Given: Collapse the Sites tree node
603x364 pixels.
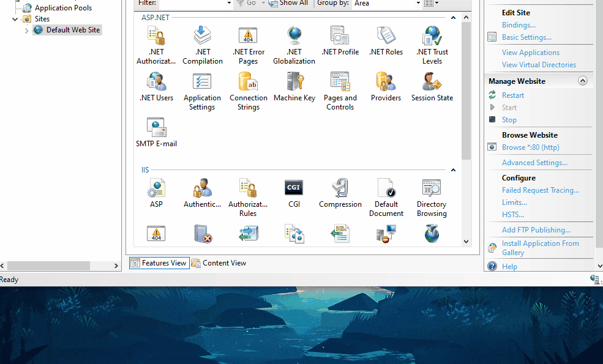Looking at the screenshot, I should click(15, 19).
